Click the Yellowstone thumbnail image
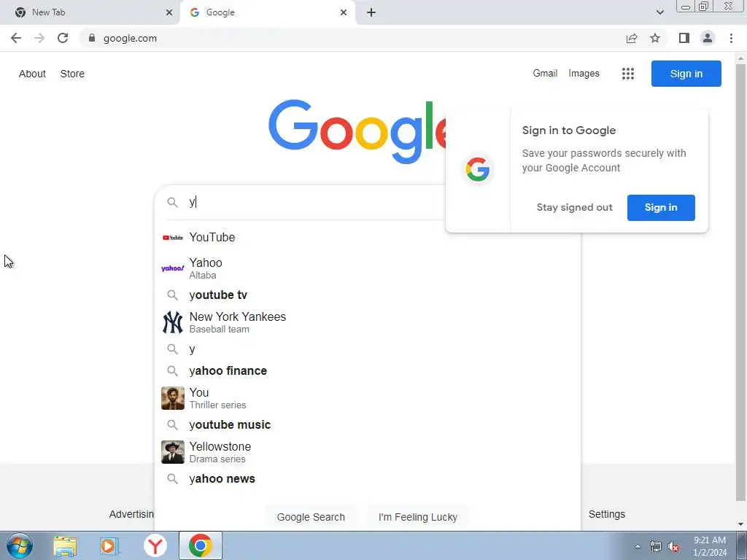This screenshot has height=560, width=747. [x=172, y=452]
